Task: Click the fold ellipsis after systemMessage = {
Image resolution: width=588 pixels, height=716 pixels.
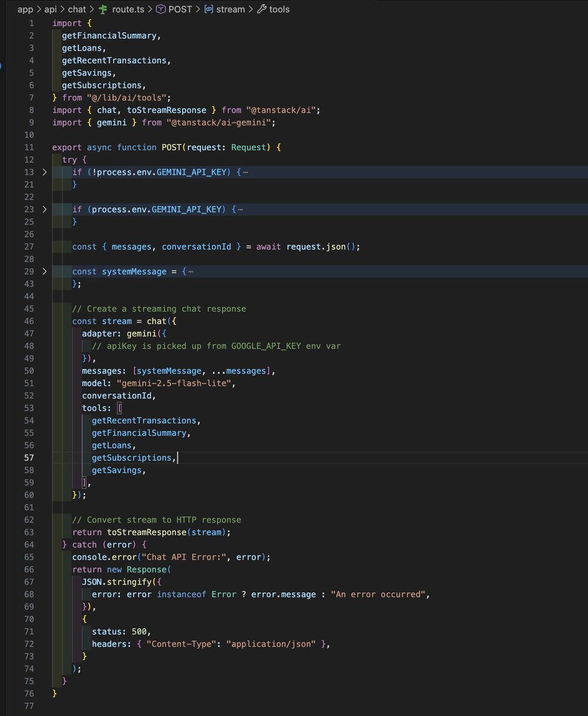Action: [191, 271]
